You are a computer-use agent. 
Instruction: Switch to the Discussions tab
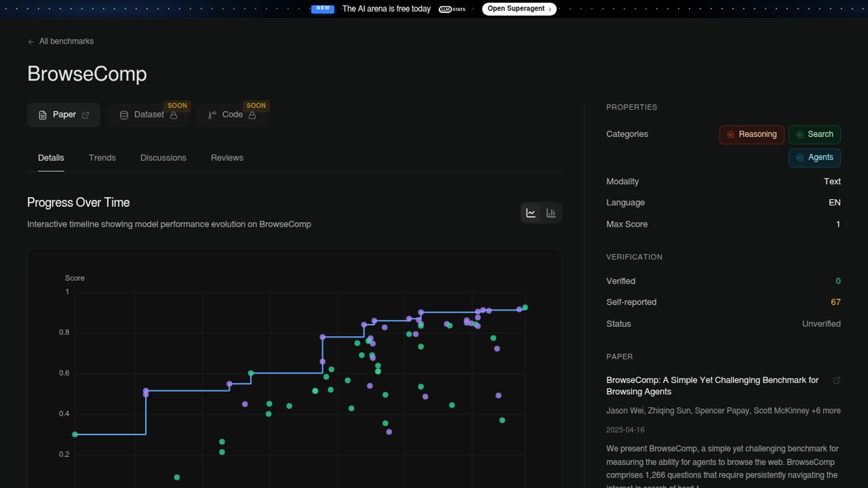163,158
